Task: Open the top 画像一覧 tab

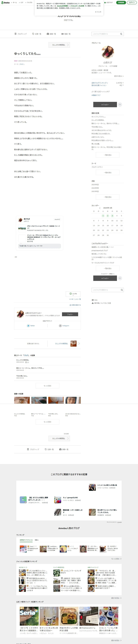Action: point(51,34)
